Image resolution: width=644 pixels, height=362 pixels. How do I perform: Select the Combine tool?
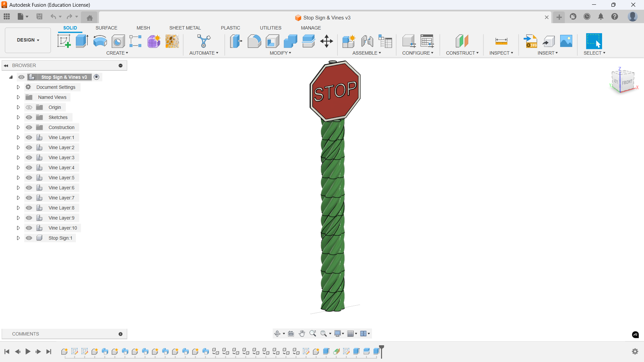click(x=290, y=41)
